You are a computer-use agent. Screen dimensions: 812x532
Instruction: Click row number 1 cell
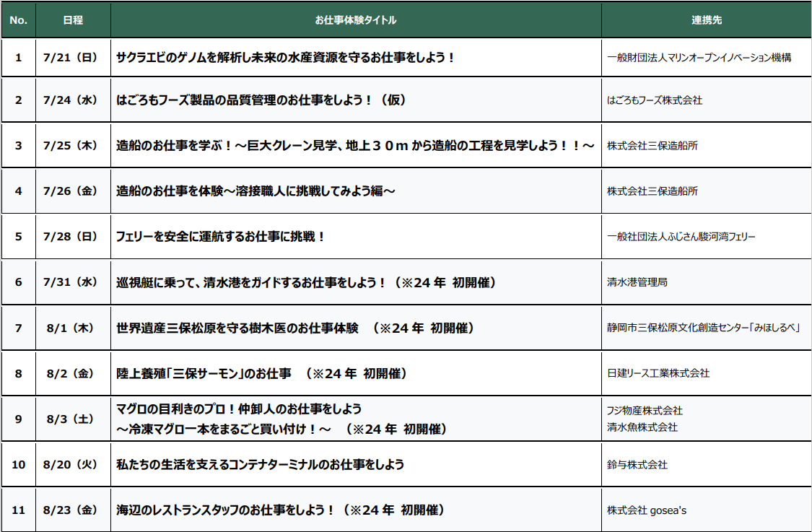pos(19,58)
